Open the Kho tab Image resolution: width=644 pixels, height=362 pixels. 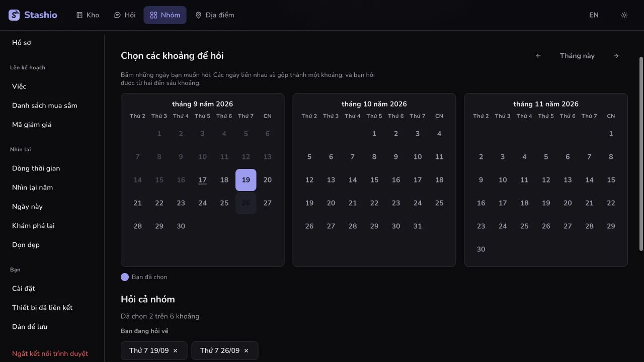88,15
